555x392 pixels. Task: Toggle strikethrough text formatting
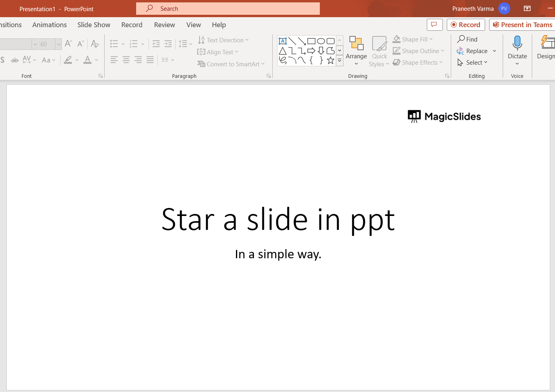[x=15, y=60]
